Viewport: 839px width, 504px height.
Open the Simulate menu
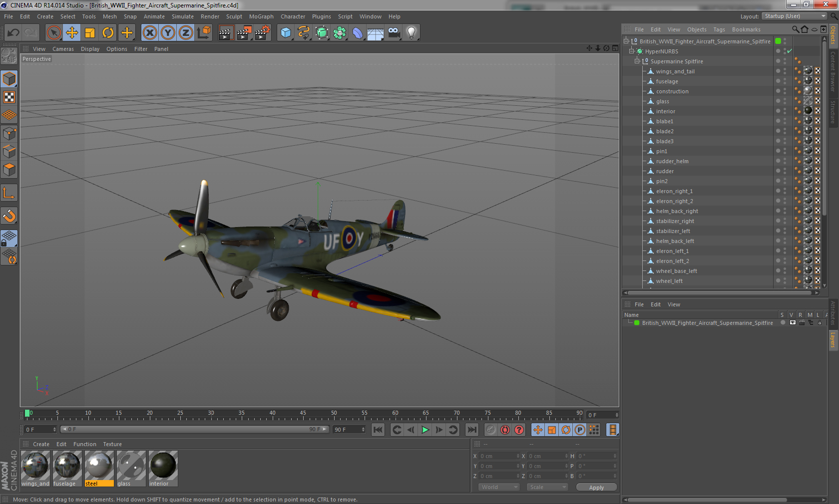click(183, 16)
